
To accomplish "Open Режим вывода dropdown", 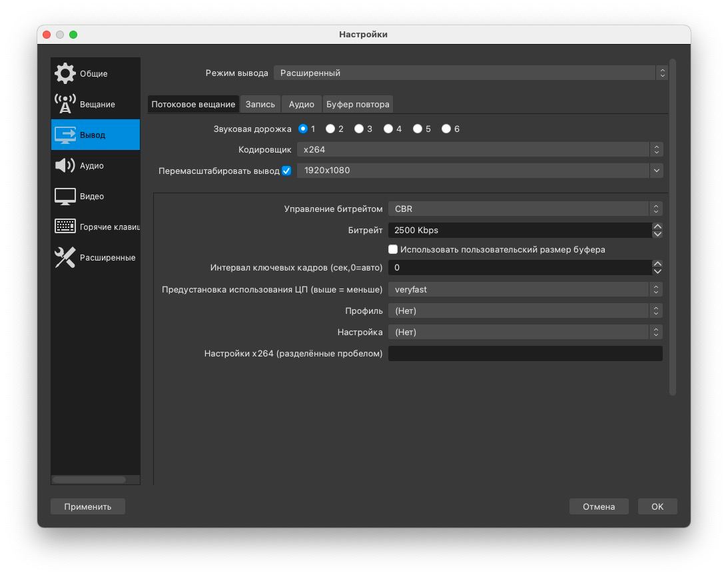I will 471,73.
